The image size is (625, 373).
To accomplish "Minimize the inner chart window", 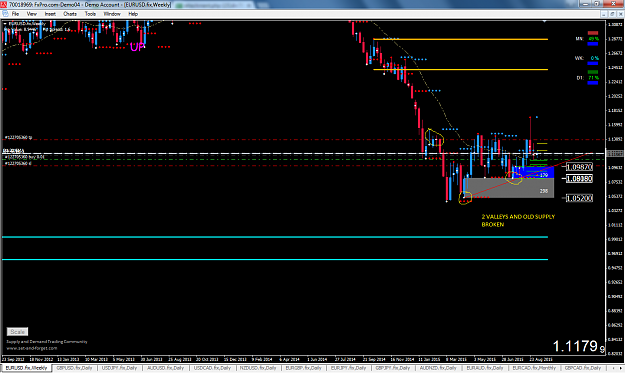I will (x=604, y=14).
